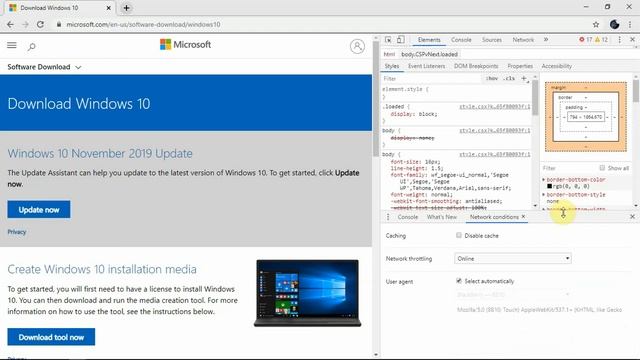The height and width of the screenshot is (360, 640).
Task: Open the Accessibility sub-tab
Action: [x=556, y=66]
